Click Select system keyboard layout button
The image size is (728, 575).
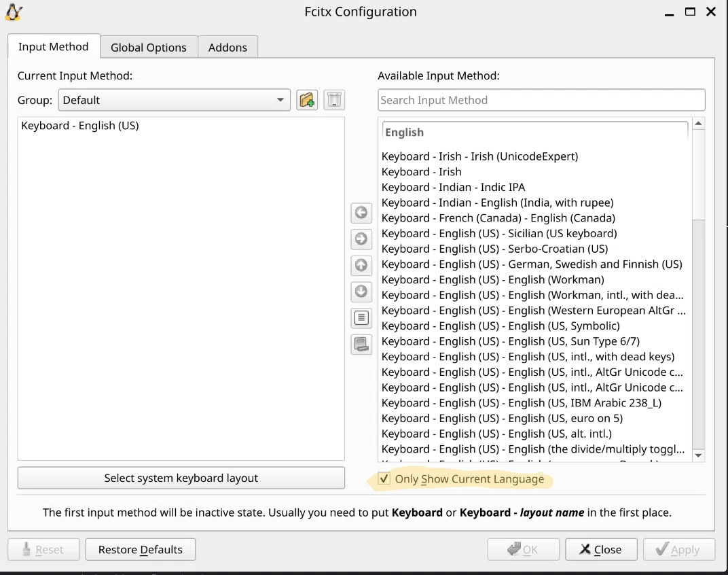pos(181,478)
